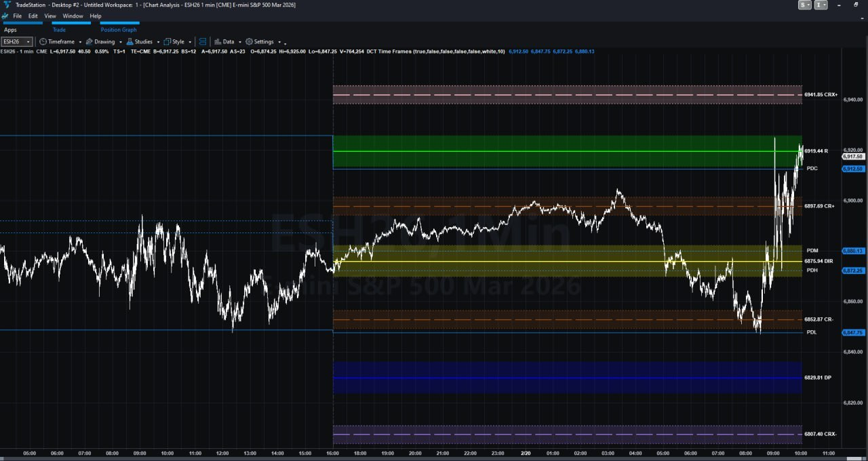Viewport: 868px width, 461px height.
Task: Click the 6941.85 CRX+ level label
Action: tap(821, 95)
